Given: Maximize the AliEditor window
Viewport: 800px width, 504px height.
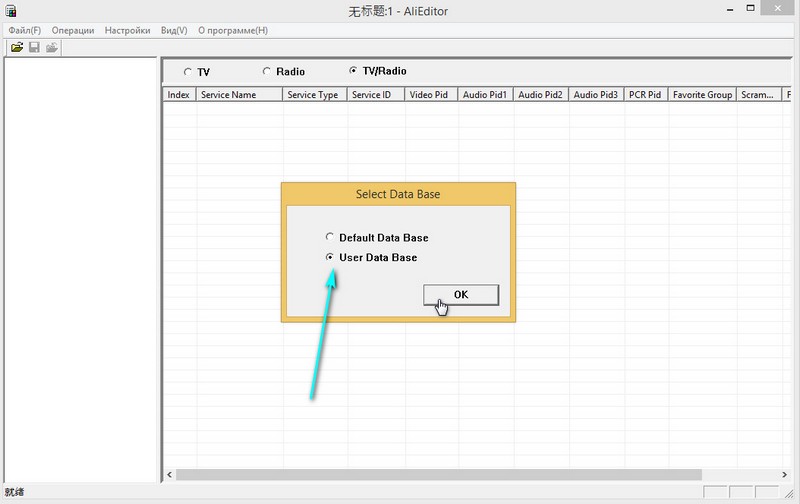Looking at the screenshot, I should [750, 8].
